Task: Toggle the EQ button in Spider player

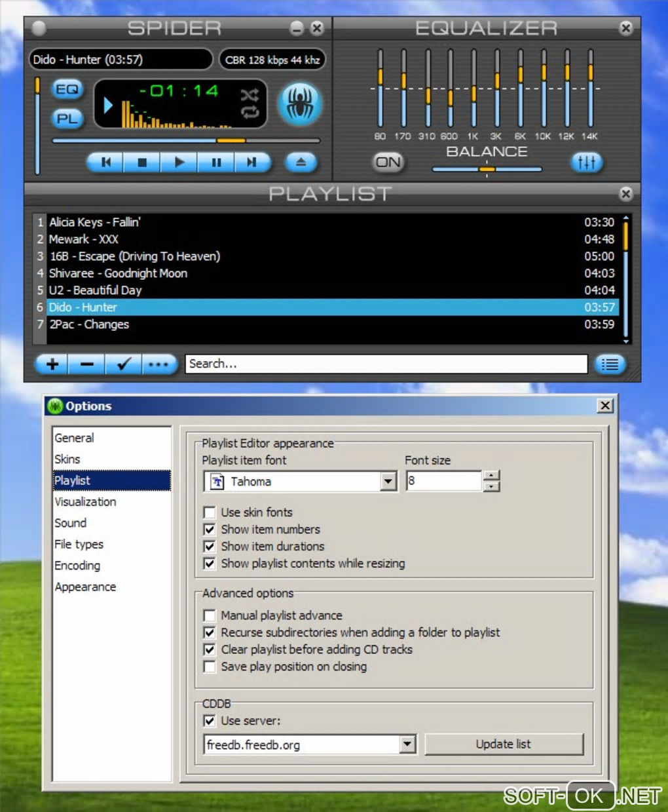Action: point(67,89)
